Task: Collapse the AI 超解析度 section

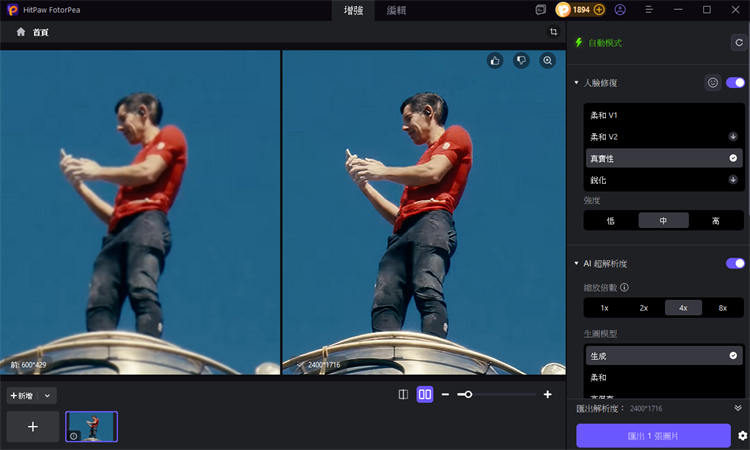Action: click(576, 263)
